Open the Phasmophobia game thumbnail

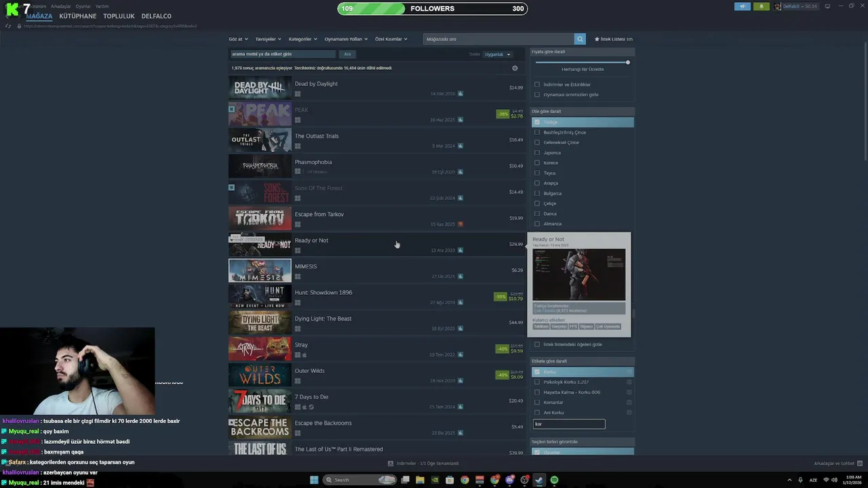tap(260, 166)
